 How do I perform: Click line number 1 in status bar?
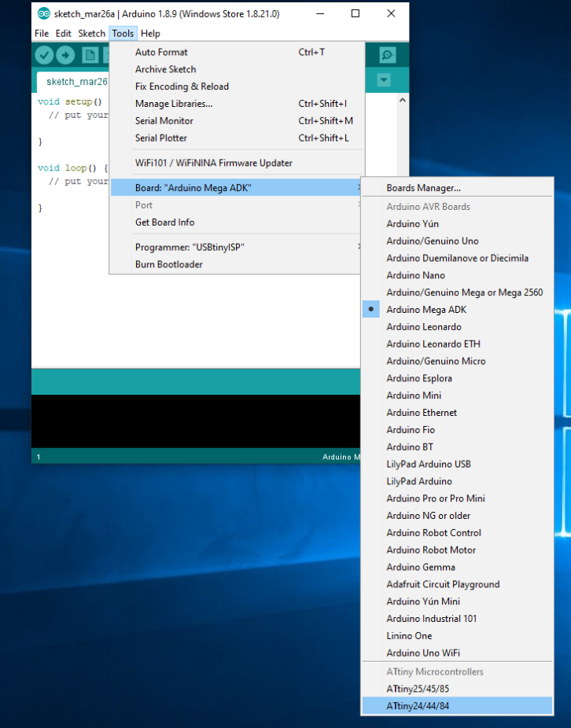(39, 457)
